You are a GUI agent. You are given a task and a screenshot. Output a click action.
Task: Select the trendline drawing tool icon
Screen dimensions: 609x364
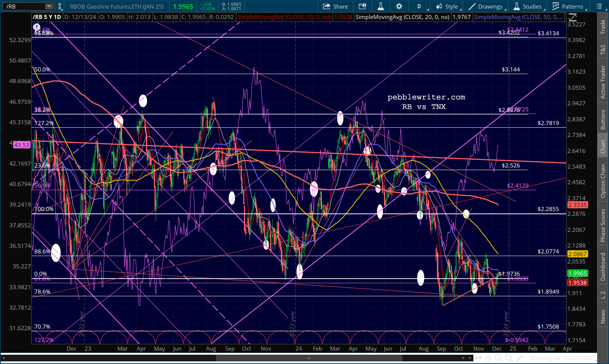[519, 358]
